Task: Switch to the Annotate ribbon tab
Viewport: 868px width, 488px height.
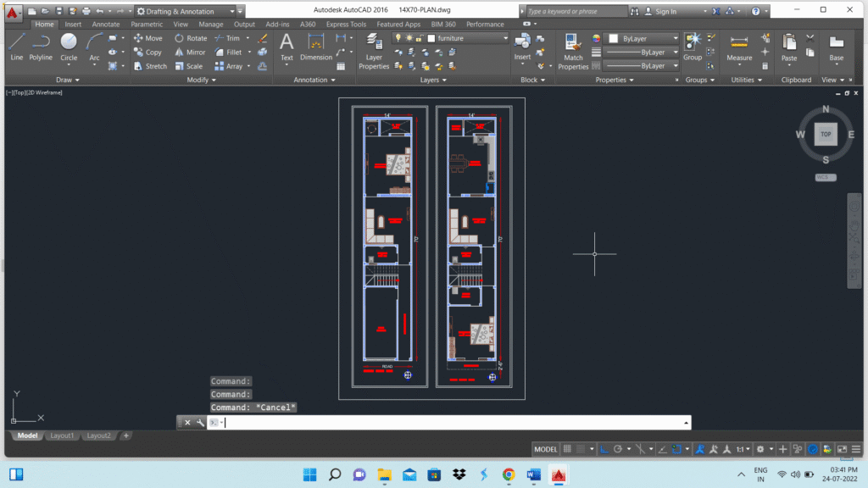Action: pyautogui.click(x=106, y=25)
